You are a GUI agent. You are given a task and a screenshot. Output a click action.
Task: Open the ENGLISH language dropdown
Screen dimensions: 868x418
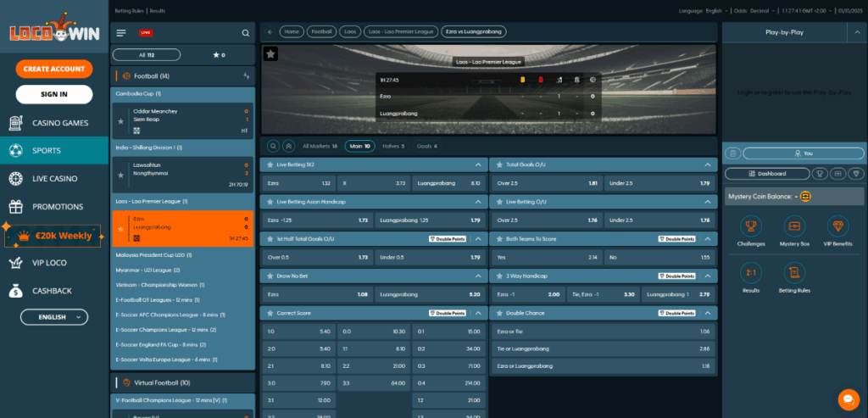point(54,317)
